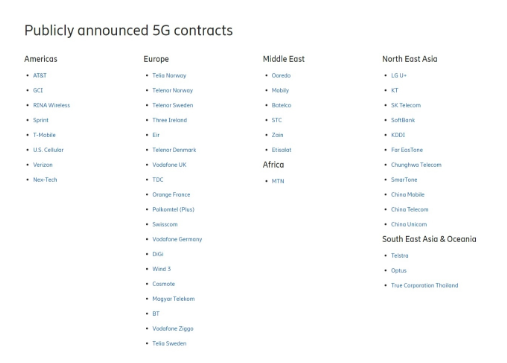Select the China Mobile link
Viewport: 507px width, 363px height.
pos(408,195)
